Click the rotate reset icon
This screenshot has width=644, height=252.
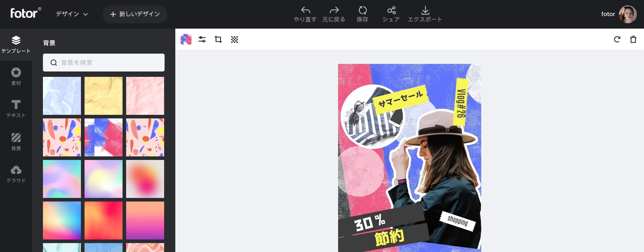tap(617, 40)
